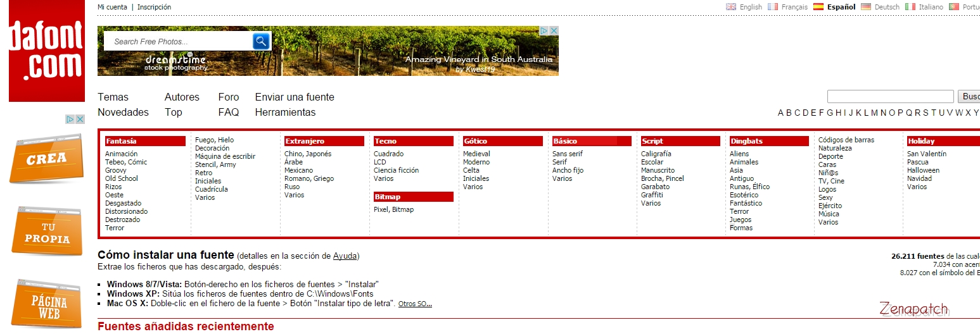Select the German flag icon
This screenshot has width=980, height=334.
pyautogui.click(x=866, y=7)
